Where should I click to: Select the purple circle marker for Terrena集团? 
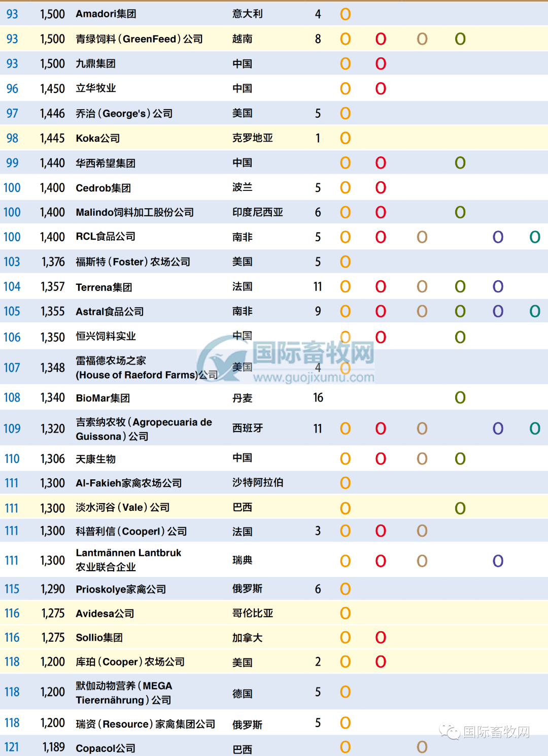pos(497,286)
